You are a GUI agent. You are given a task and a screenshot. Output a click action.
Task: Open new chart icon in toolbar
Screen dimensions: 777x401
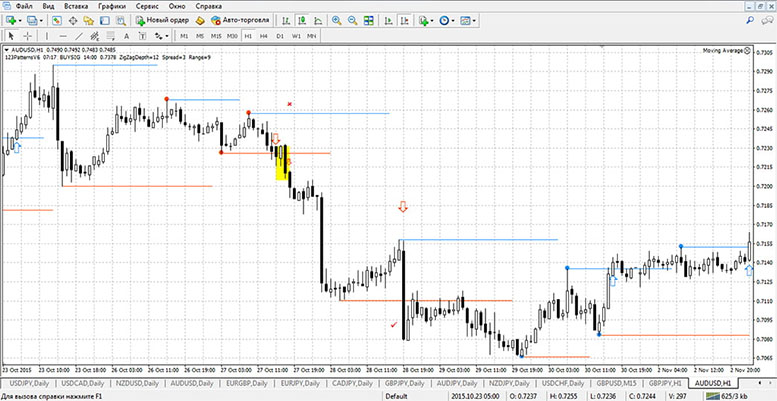[x=11, y=20]
